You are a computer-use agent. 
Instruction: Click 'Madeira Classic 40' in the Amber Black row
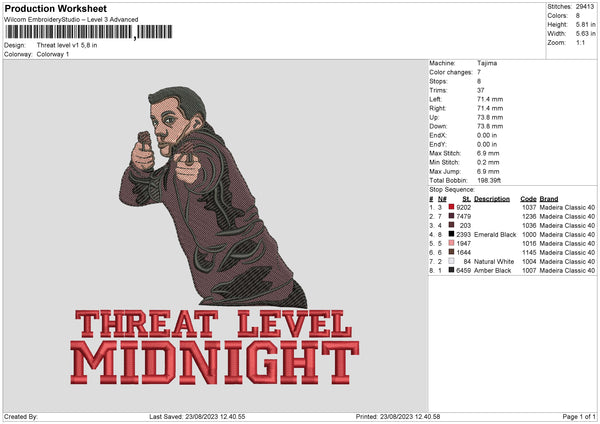pyautogui.click(x=567, y=270)
